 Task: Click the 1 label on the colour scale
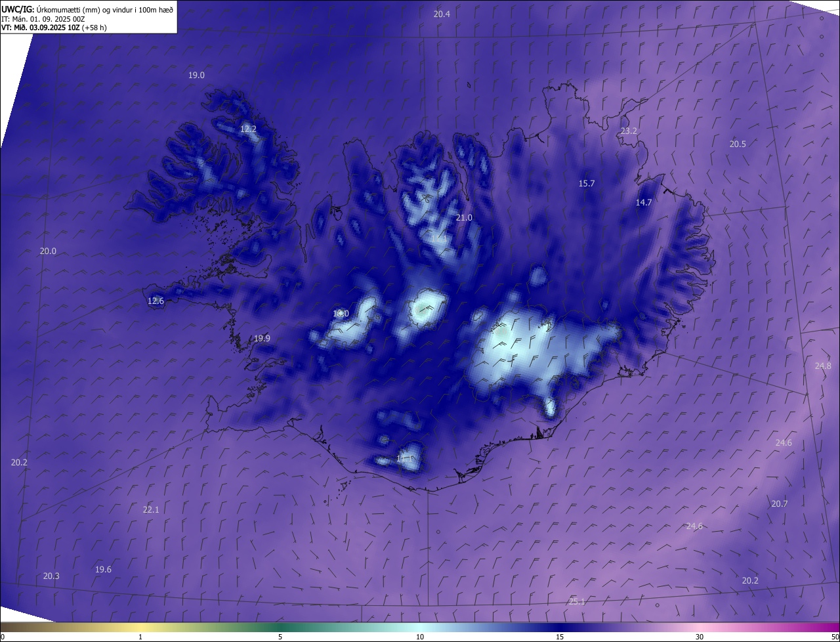coord(140,637)
